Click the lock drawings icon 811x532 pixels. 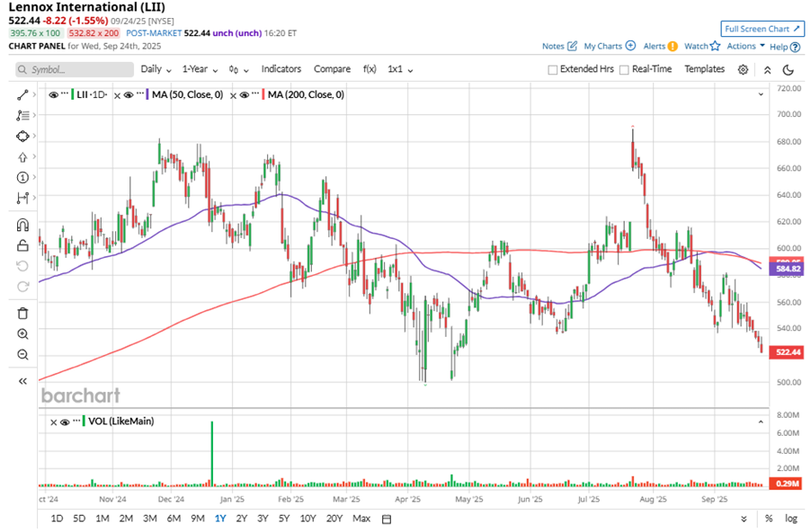pyautogui.click(x=22, y=245)
